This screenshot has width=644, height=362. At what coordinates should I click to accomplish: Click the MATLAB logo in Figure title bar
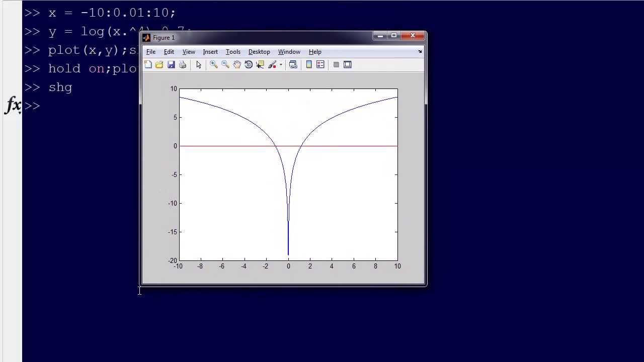click(146, 38)
